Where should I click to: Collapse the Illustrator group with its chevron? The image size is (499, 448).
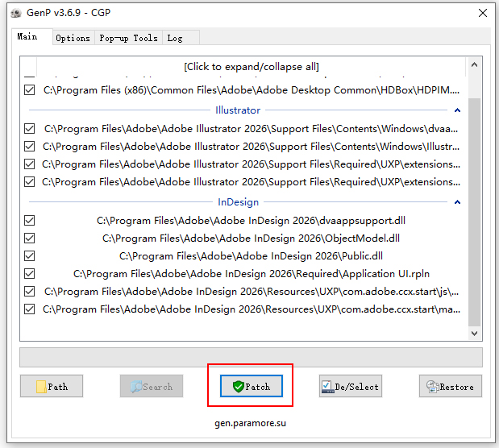(457, 110)
